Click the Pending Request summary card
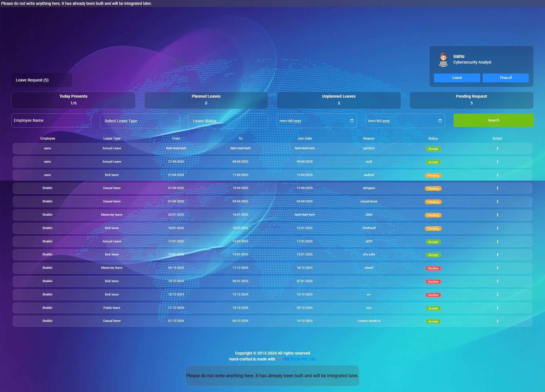Viewport: 545px width, 392px height. click(x=471, y=100)
